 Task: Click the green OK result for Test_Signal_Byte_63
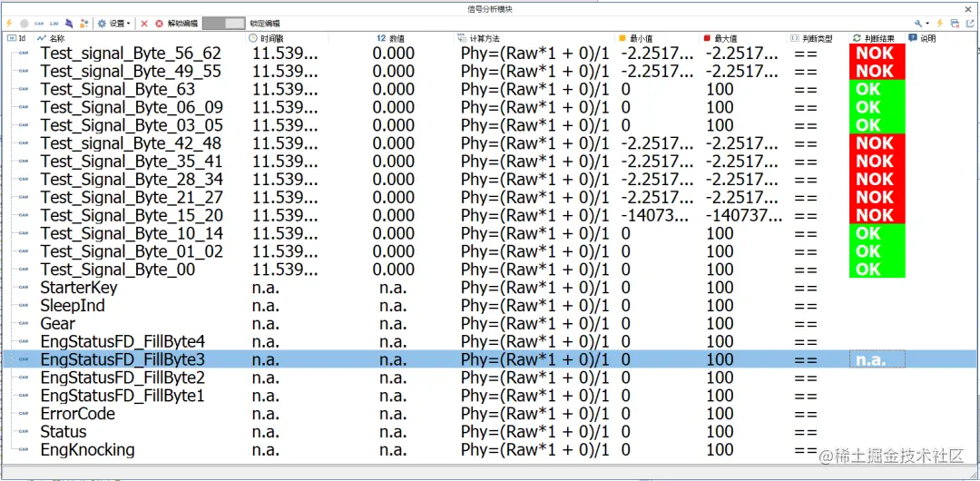coord(877,90)
